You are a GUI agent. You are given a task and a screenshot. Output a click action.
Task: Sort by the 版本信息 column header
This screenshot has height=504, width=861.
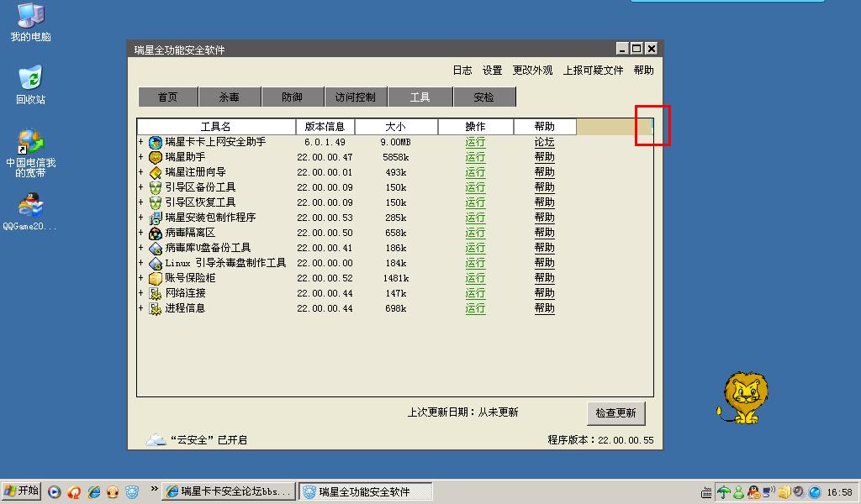(325, 127)
